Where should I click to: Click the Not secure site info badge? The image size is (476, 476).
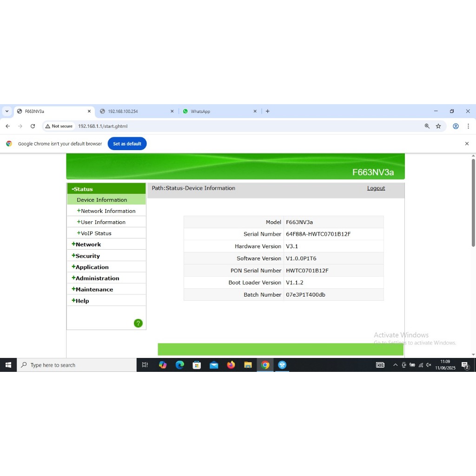pyautogui.click(x=59, y=126)
